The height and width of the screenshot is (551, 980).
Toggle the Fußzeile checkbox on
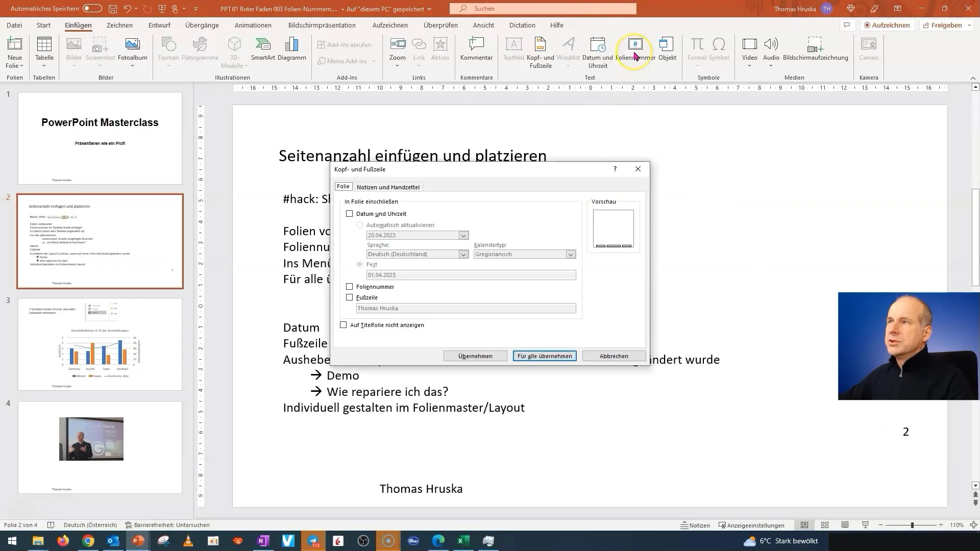pos(349,297)
